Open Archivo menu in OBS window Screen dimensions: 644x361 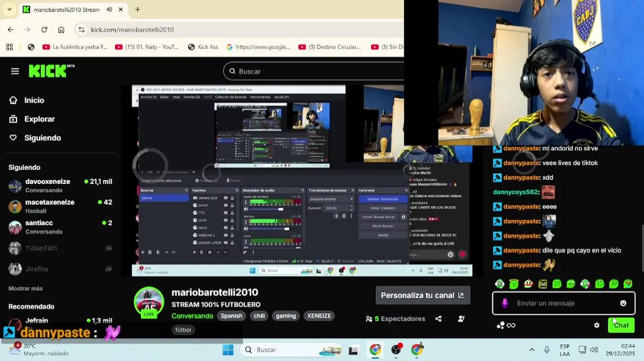tap(148, 97)
